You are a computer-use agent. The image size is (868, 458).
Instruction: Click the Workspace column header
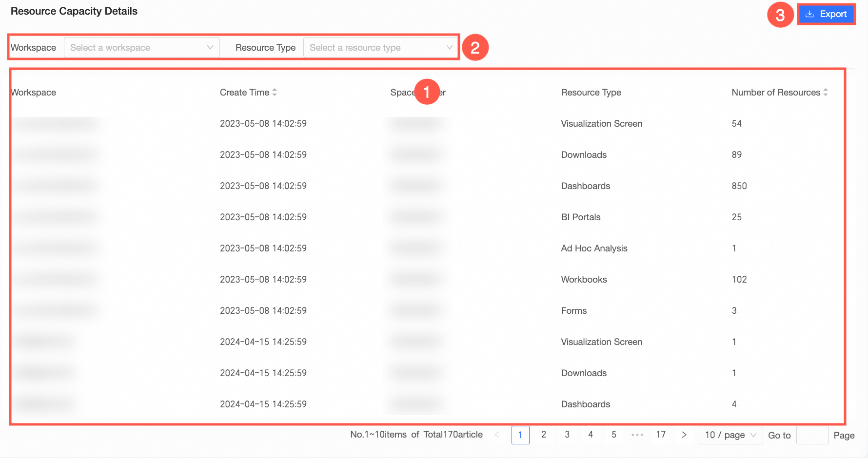coord(33,93)
